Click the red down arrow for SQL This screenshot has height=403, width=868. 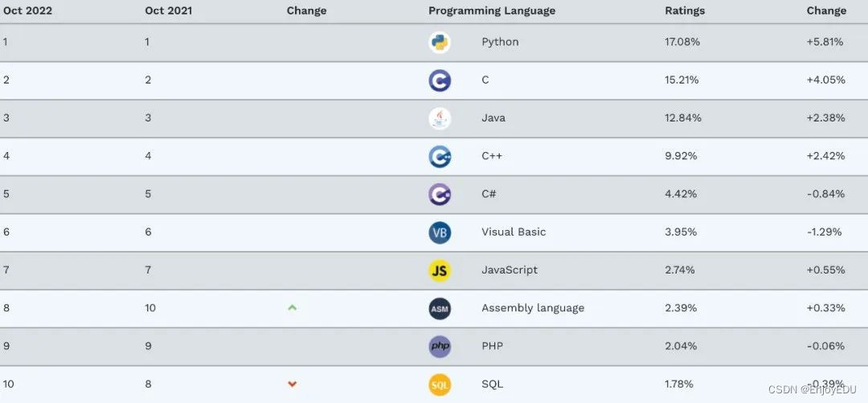tap(293, 384)
